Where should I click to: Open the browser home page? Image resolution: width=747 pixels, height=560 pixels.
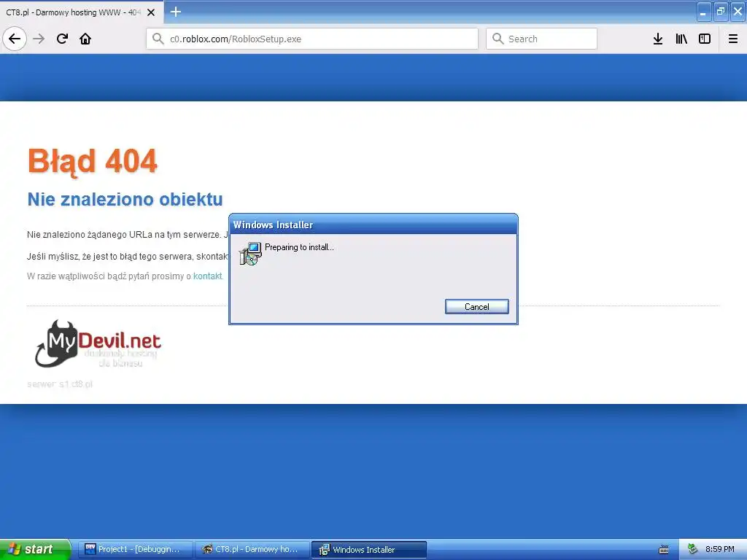85,39
